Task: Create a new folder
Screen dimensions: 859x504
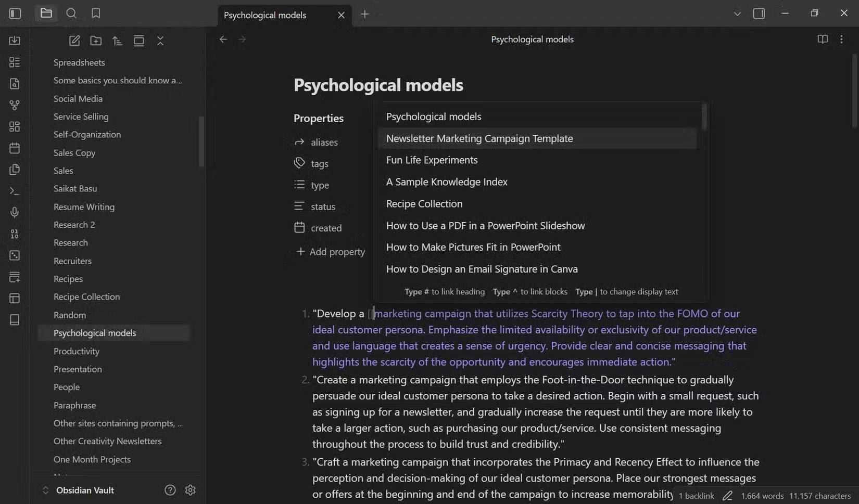Action: [x=96, y=41]
